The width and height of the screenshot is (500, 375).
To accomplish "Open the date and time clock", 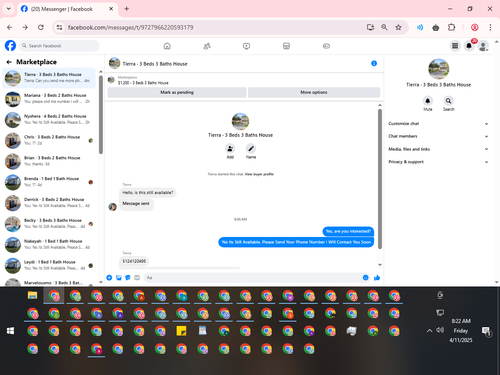I will pyautogui.click(x=461, y=331).
